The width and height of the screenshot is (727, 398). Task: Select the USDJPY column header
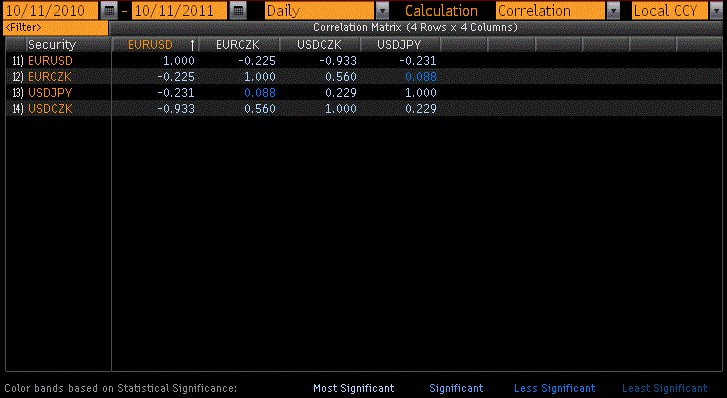(x=400, y=45)
